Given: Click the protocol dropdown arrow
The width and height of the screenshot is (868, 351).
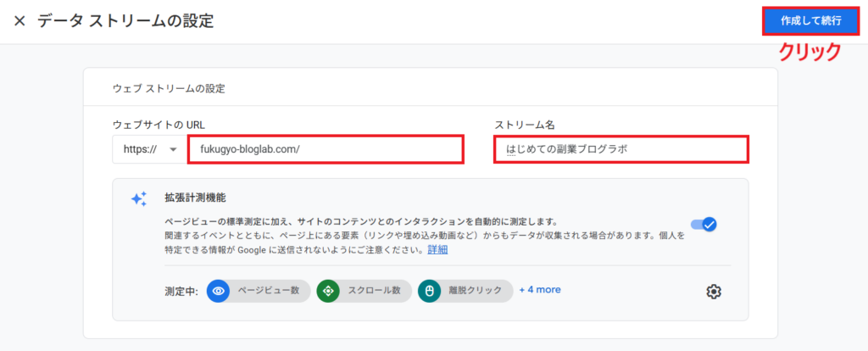Looking at the screenshot, I should [174, 149].
